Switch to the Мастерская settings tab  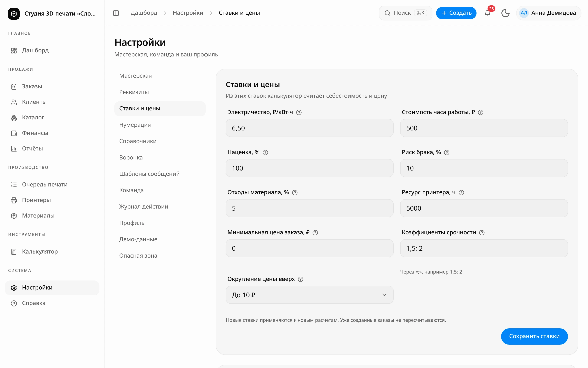pyautogui.click(x=160, y=76)
